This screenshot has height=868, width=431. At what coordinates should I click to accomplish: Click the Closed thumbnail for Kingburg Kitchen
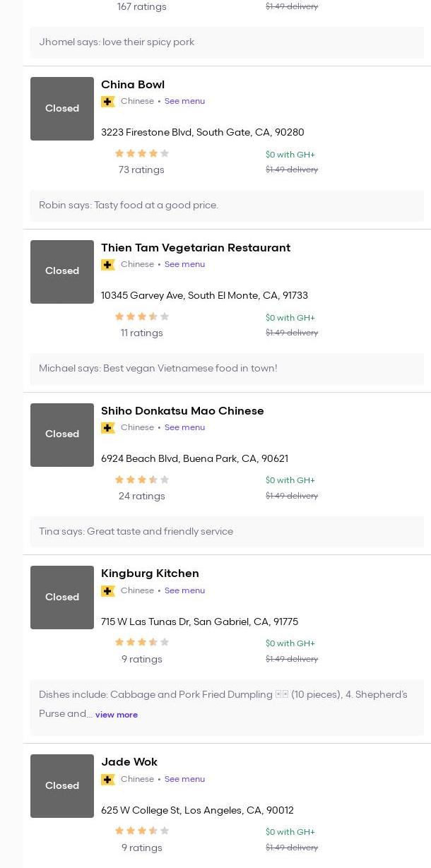[62, 598]
